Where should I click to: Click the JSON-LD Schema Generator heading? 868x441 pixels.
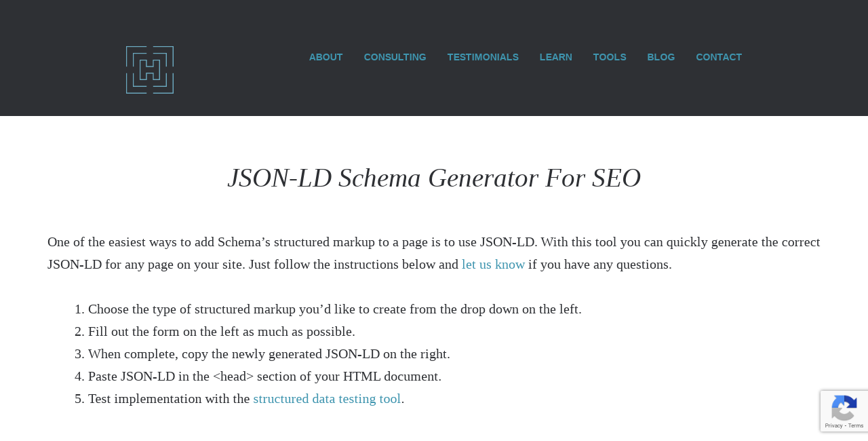(x=434, y=176)
